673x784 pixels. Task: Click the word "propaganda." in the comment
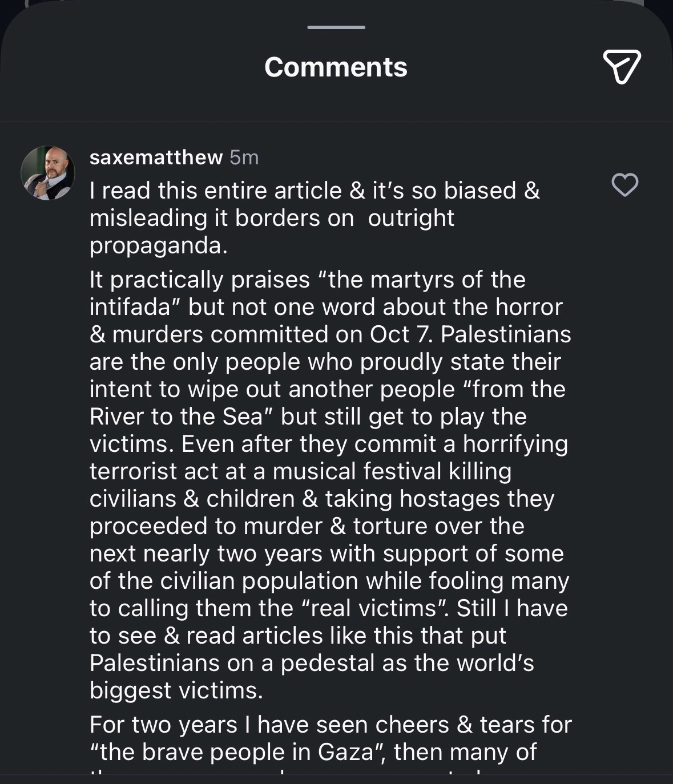159,245
